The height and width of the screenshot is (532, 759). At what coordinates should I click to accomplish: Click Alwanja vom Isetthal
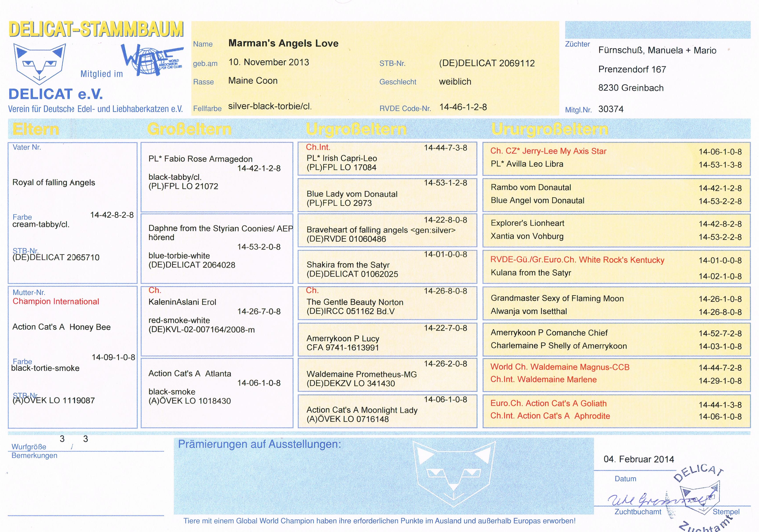pyautogui.click(x=529, y=311)
